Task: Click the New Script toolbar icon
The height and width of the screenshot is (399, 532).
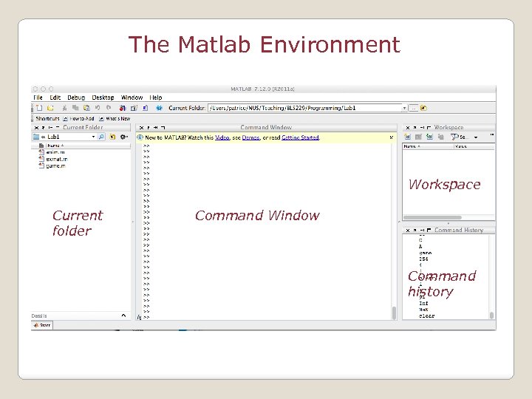Action: (x=39, y=108)
